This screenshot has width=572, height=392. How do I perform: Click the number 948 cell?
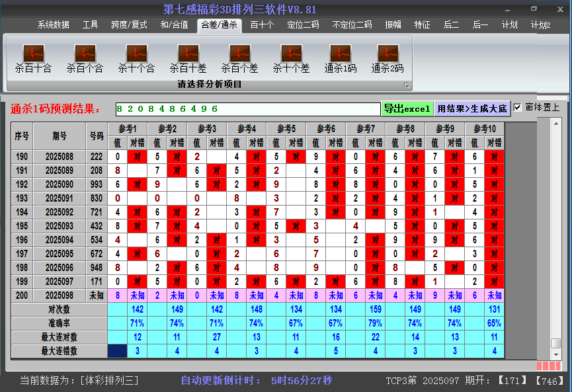(x=97, y=268)
